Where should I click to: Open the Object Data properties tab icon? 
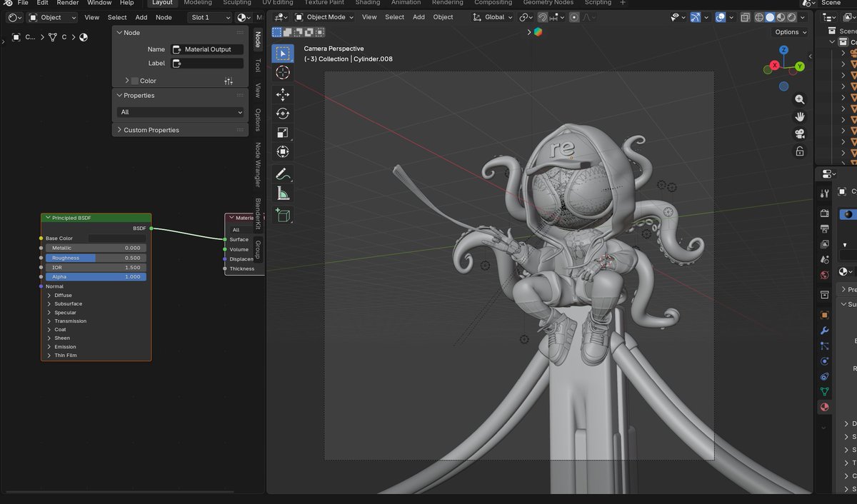824,391
